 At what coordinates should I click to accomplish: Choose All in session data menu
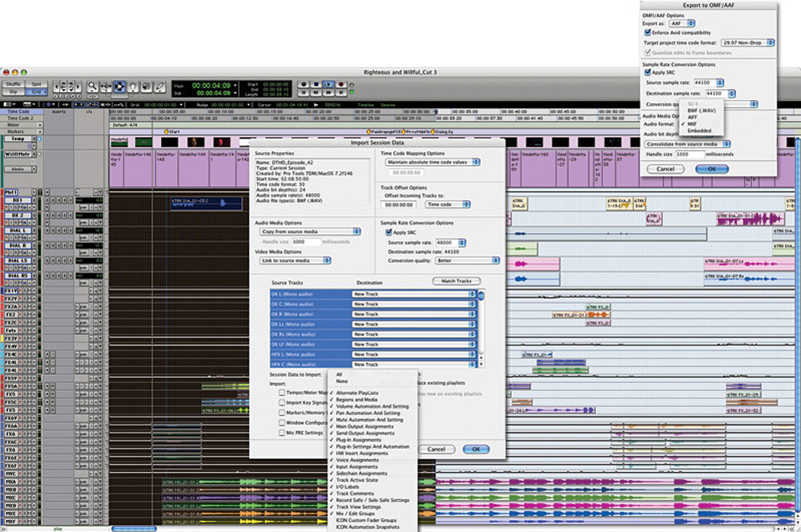[x=339, y=375]
